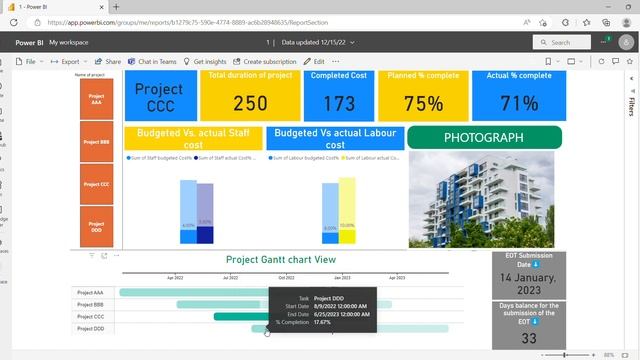The height and width of the screenshot is (360, 640).
Task: Open My workspace link
Action: click(69, 42)
